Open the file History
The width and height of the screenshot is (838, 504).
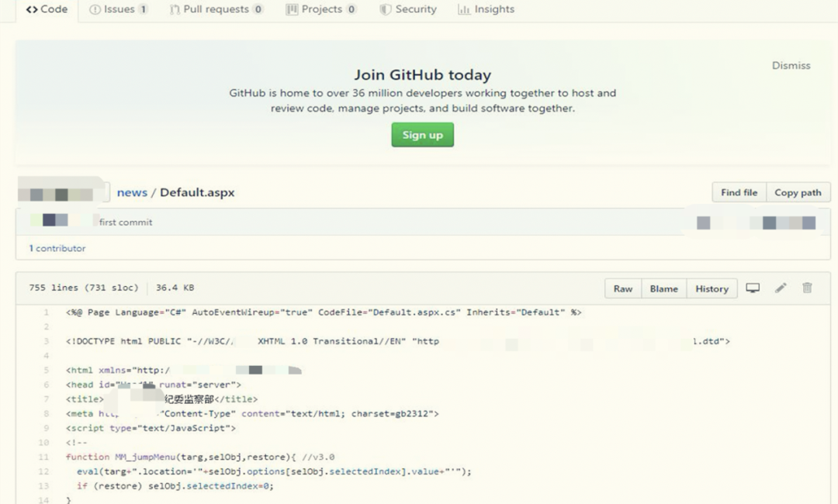pos(712,288)
